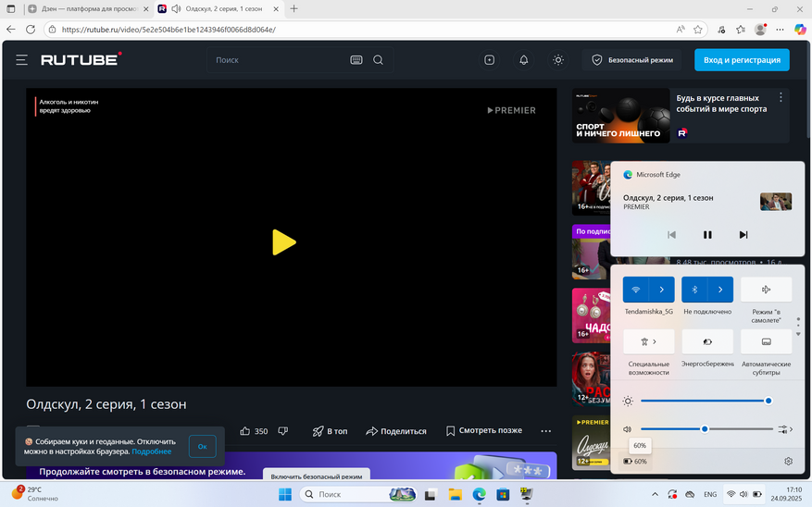
Task: Open more video actions ellipsis
Action: coord(546,431)
